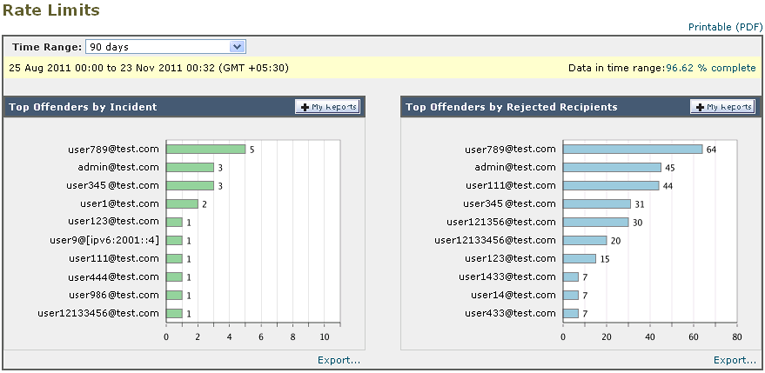Click user111@test.com label in Incident chart
The height and width of the screenshot is (373, 765).
pos(113,258)
